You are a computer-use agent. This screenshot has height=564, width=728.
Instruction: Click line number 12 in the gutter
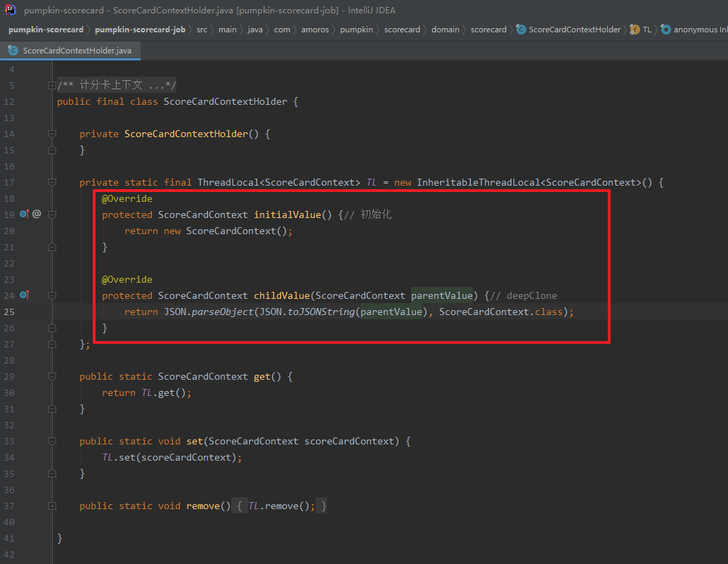(x=9, y=101)
